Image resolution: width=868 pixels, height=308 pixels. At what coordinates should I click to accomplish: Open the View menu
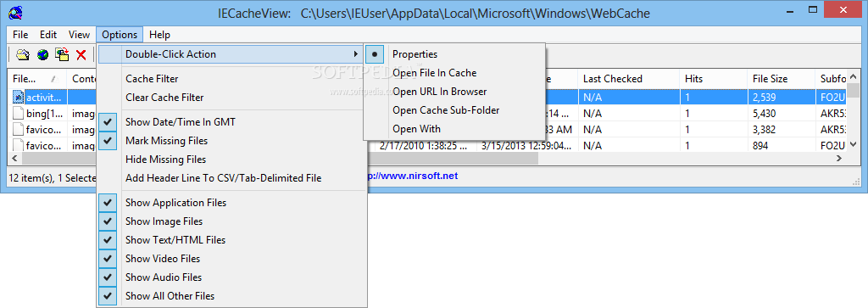79,35
